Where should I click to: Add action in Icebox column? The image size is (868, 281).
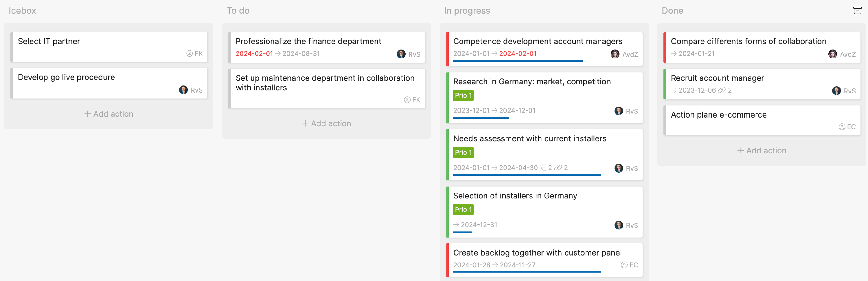click(x=108, y=114)
